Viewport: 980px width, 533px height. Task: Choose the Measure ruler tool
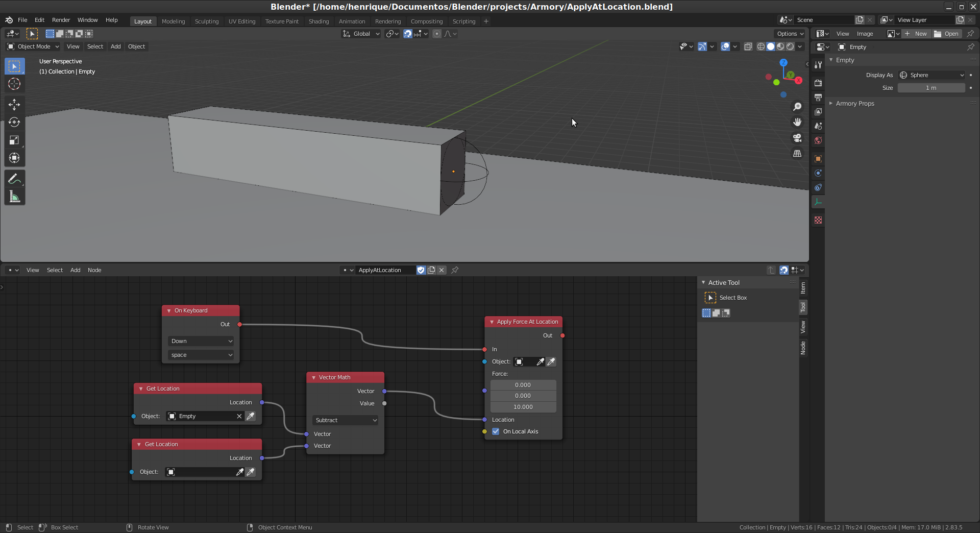pyautogui.click(x=14, y=197)
